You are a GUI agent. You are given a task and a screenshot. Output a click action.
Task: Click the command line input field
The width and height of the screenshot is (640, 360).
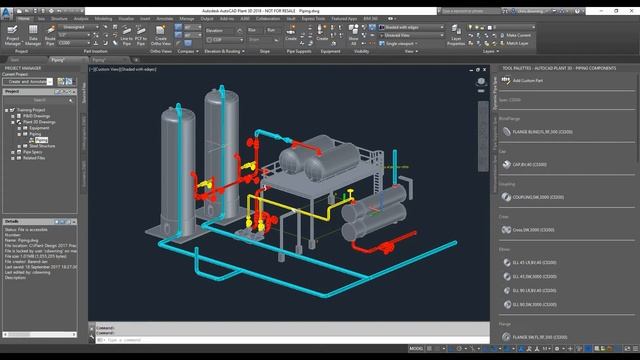coord(292,340)
